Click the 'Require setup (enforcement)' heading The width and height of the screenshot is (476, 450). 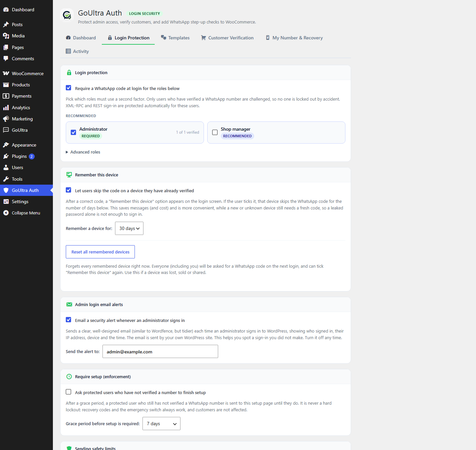(103, 377)
